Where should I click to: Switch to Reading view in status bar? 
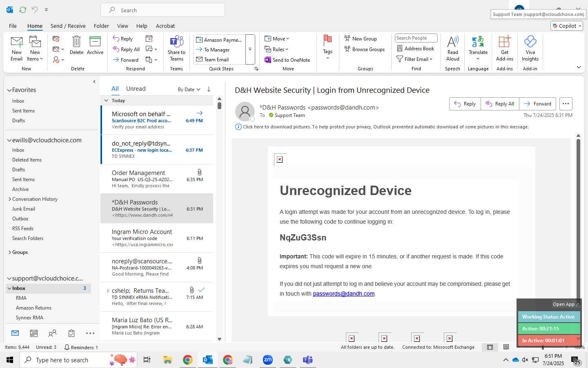click(x=506, y=347)
